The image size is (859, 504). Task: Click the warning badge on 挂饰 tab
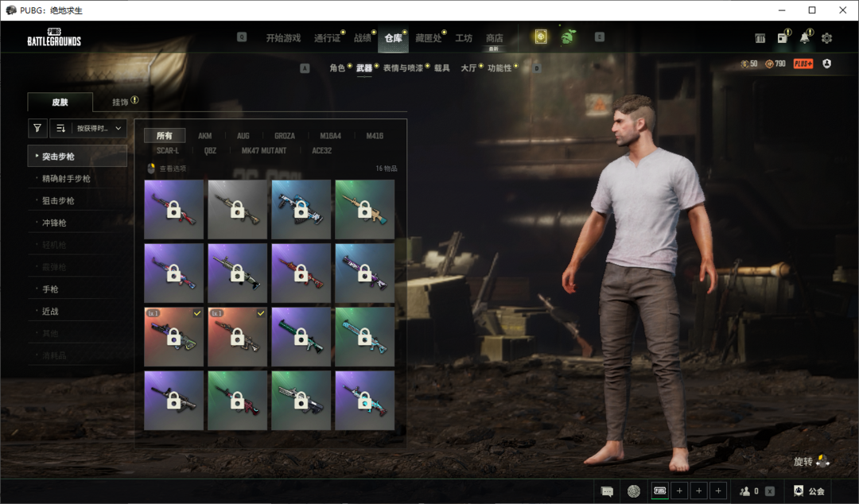coord(134,100)
